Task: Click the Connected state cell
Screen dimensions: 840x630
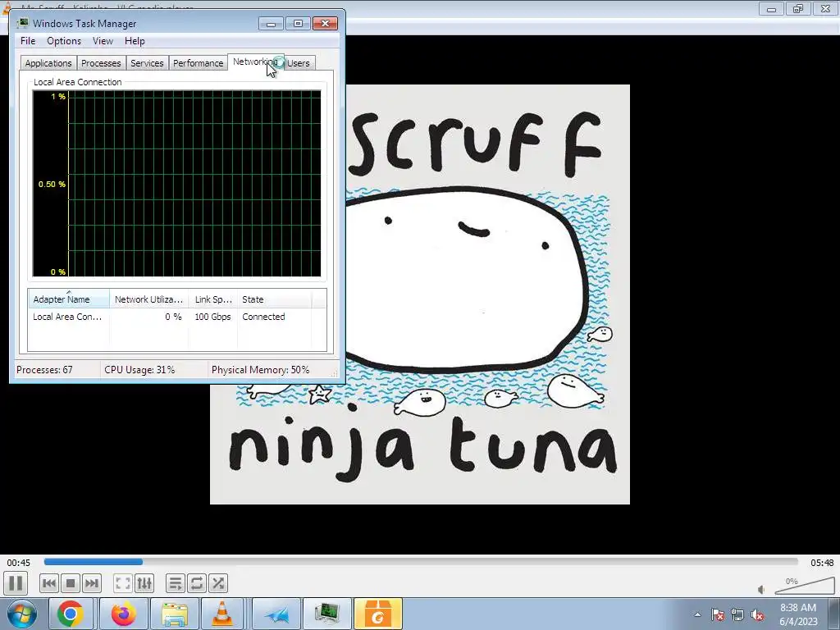Action: click(263, 317)
